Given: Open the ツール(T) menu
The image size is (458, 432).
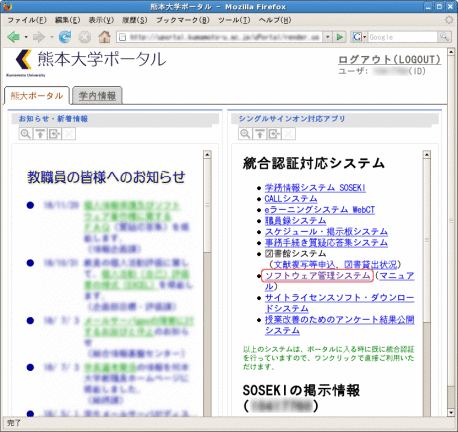Looking at the screenshot, I should (234, 20).
